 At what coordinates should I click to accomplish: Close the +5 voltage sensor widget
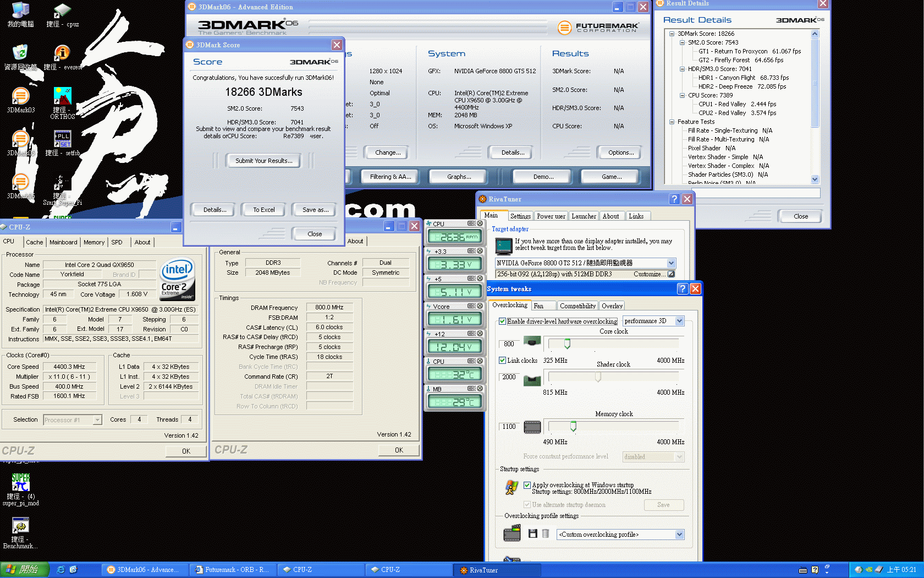pyautogui.click(x=480, y=279)
